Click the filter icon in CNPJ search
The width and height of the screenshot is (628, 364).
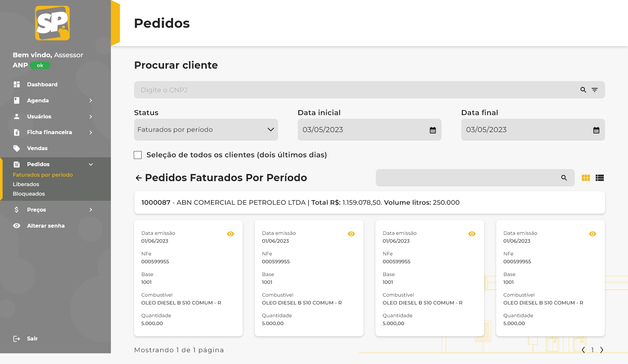(595, 90)
